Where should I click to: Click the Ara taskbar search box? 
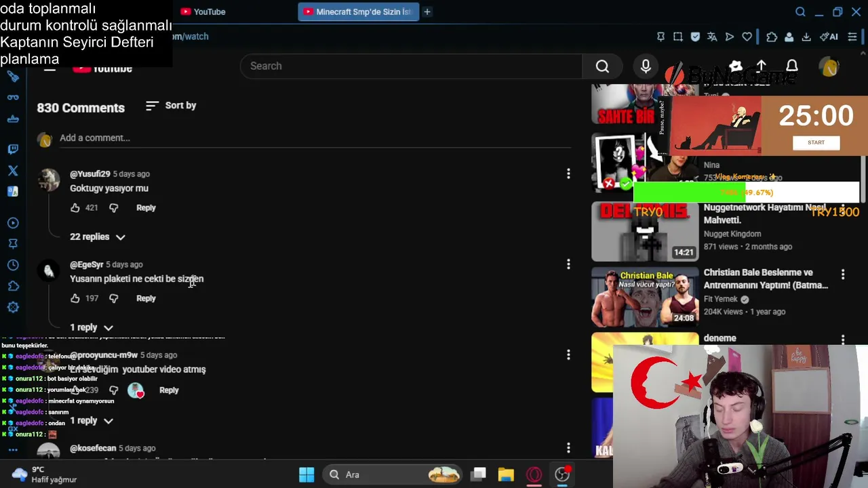[391, 474]
